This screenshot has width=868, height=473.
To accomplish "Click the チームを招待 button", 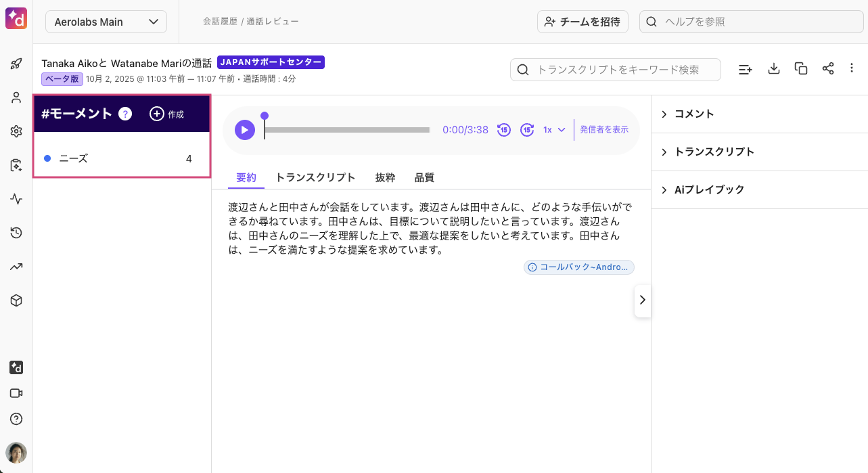I will coord(583,22).
